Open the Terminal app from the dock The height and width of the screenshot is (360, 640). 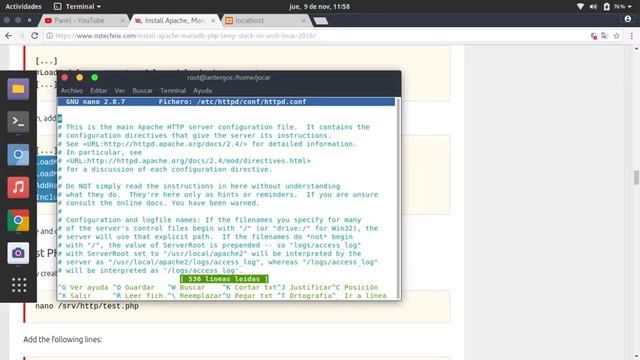click(x=18, y=122)
